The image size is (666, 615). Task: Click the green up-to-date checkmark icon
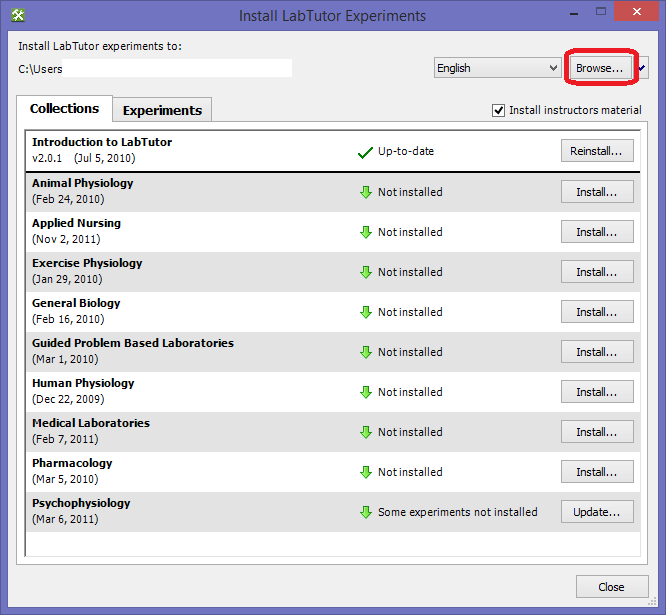click(365, 152)
